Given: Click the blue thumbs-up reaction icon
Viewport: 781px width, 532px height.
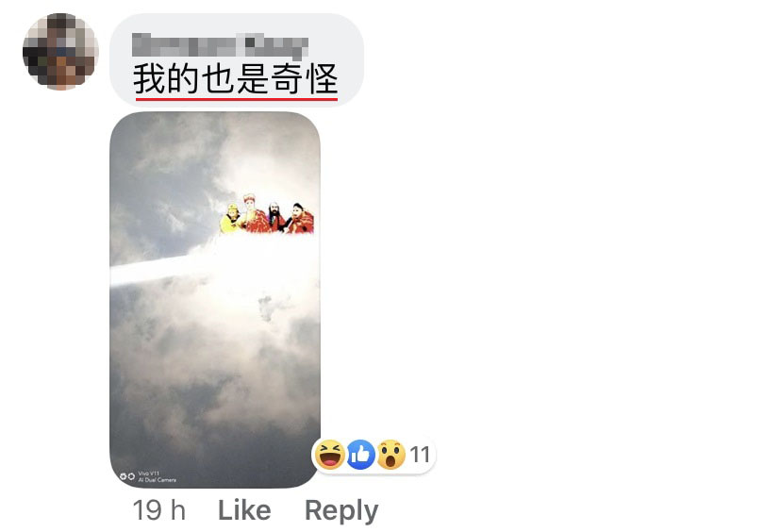Looking at the screenshot, I should [x=360, y=455].
